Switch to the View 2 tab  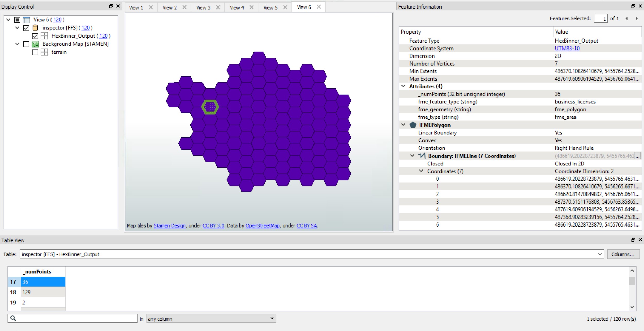(170, 7)
